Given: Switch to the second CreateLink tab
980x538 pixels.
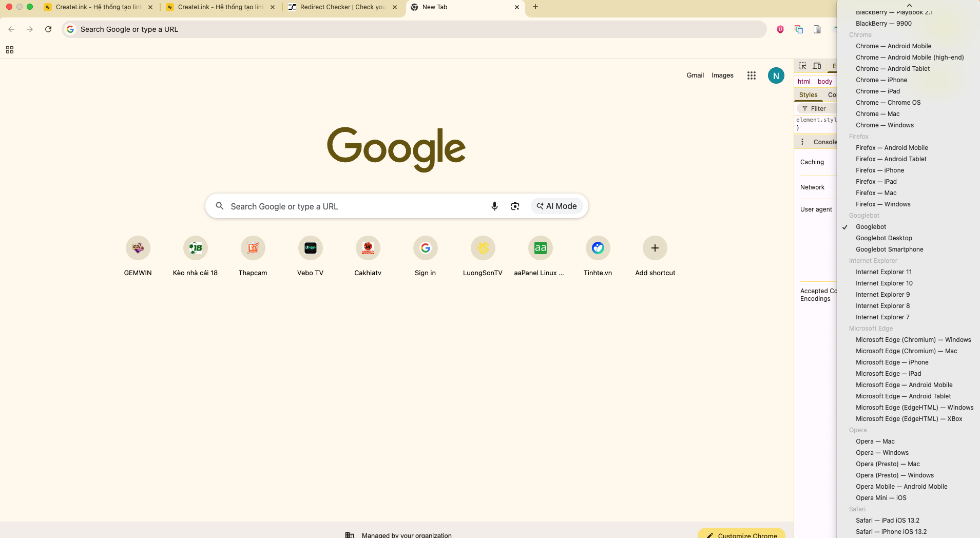Looking at the screenshot, I should point(221,7).
